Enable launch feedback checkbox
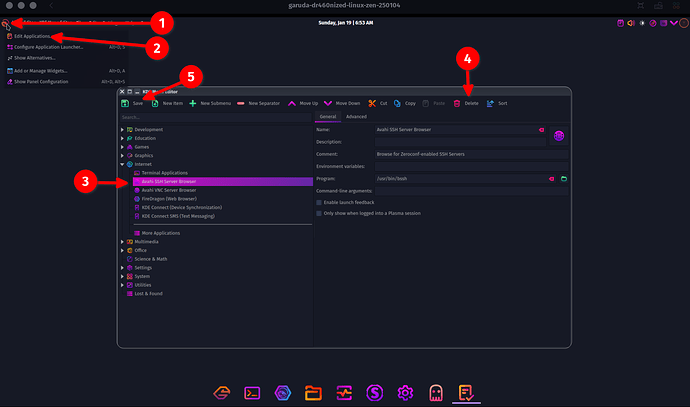690x407 pixels. pos(319,203)
